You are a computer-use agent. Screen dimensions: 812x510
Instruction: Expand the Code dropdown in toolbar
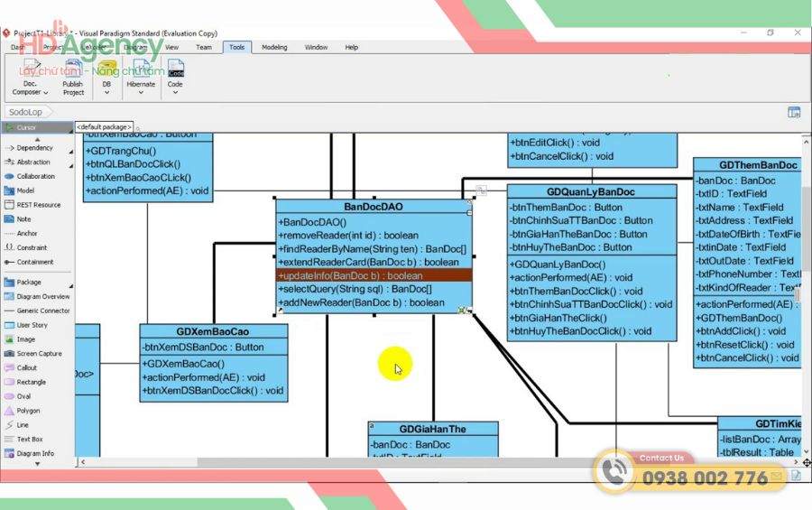click(175, 77)
